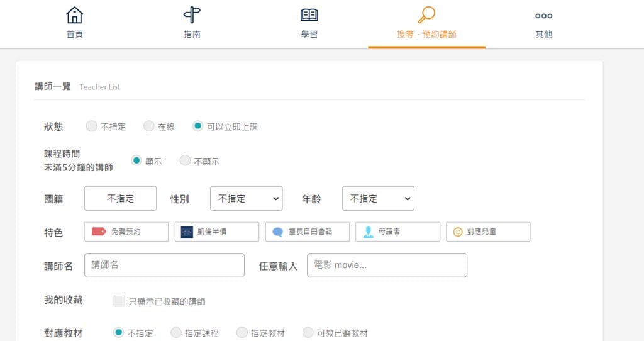Viewport: 644px width, 341px height.
Task: Check 只顯示已收藏的講師 checkbox
Action: click(119, 301)
